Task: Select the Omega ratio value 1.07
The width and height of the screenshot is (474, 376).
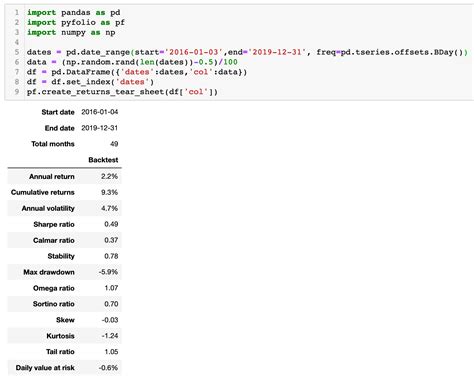Action: tap(111, 288)
